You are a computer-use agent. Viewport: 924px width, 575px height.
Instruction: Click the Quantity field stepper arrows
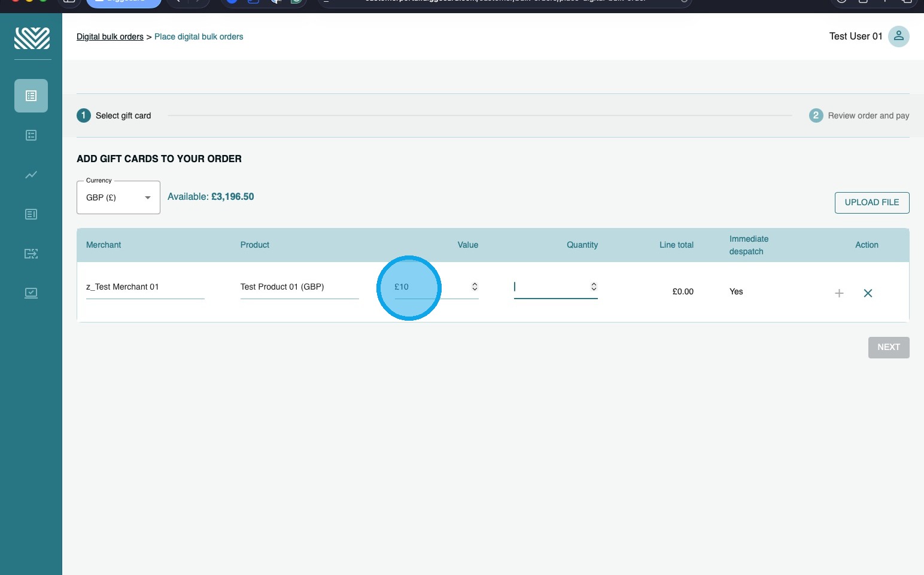[594, 287]
